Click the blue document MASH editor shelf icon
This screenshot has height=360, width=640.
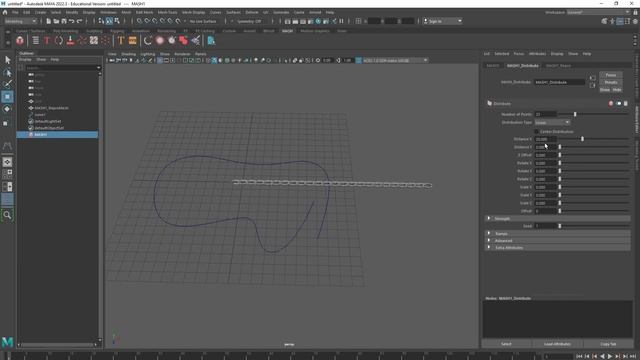(211, 40)
